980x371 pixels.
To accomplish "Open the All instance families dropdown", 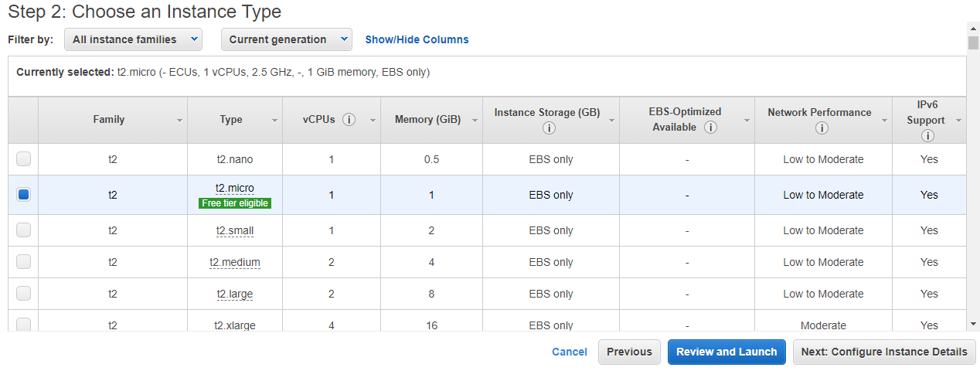I will tap(133, 39).
